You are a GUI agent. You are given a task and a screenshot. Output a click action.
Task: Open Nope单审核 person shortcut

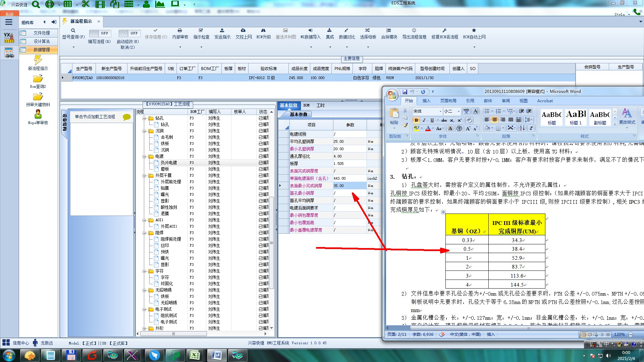click(38, 117)
